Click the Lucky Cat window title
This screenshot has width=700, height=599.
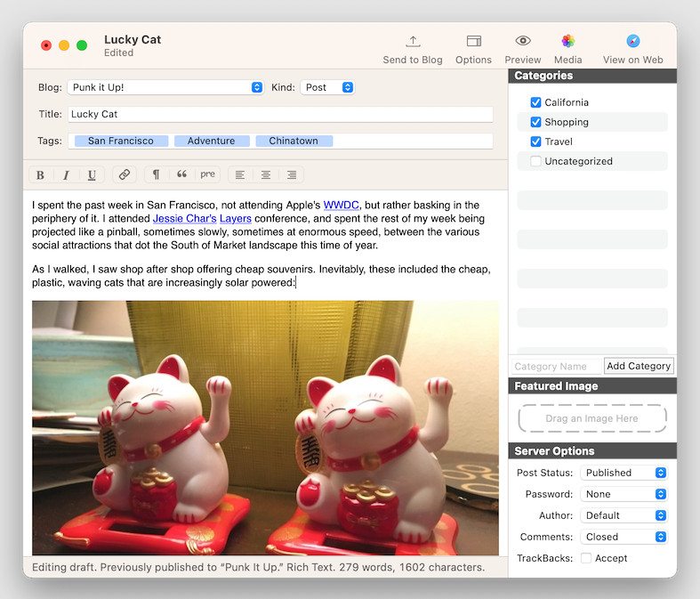[133, 40]
